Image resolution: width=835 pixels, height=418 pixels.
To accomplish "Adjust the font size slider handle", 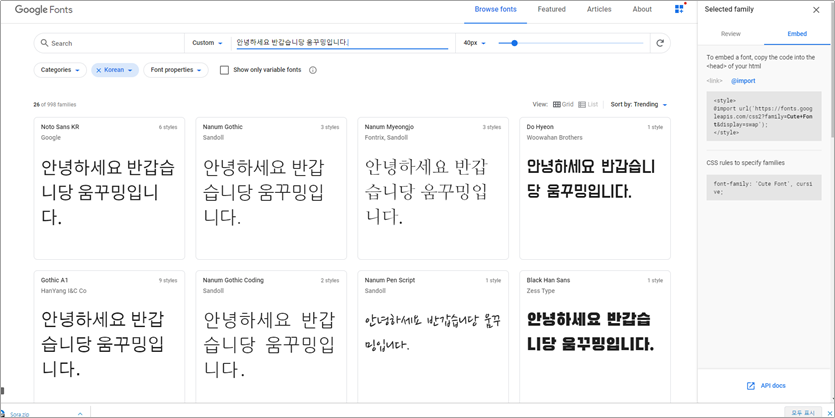I will (514, 43).
